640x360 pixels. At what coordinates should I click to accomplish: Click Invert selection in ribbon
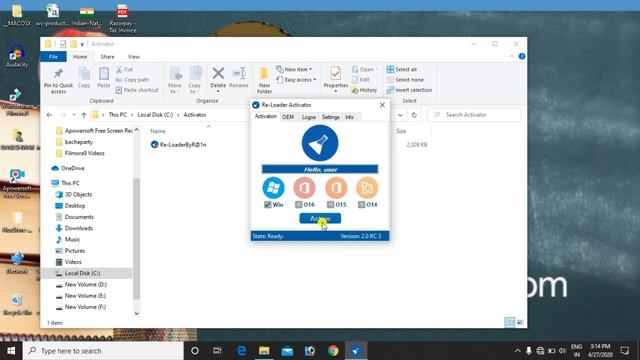tap(409, 90)
